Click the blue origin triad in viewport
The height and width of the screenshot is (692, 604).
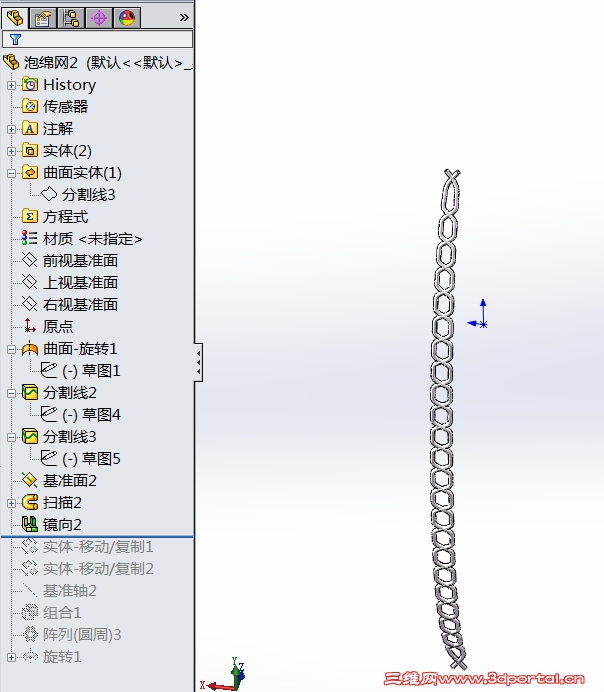(x=477, y=314)
